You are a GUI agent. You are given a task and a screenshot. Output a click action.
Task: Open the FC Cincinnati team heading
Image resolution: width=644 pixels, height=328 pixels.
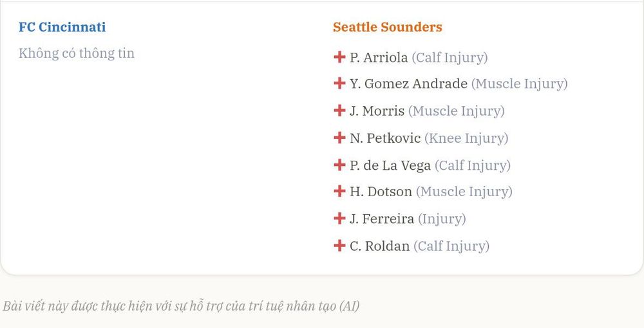(x=62, y=27)
